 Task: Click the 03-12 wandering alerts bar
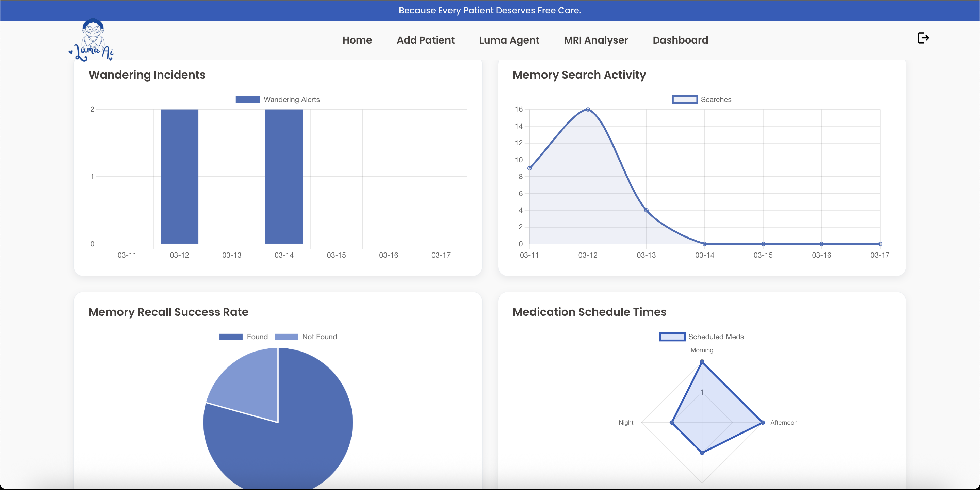click(179, 176)
